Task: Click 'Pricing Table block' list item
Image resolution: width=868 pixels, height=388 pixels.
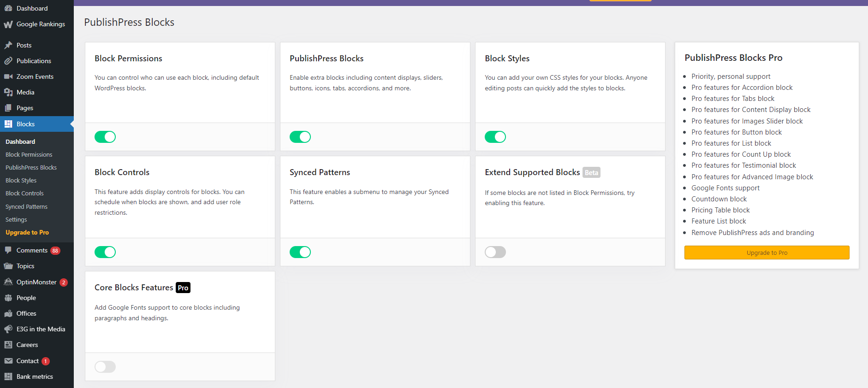Action: [720, 210]
